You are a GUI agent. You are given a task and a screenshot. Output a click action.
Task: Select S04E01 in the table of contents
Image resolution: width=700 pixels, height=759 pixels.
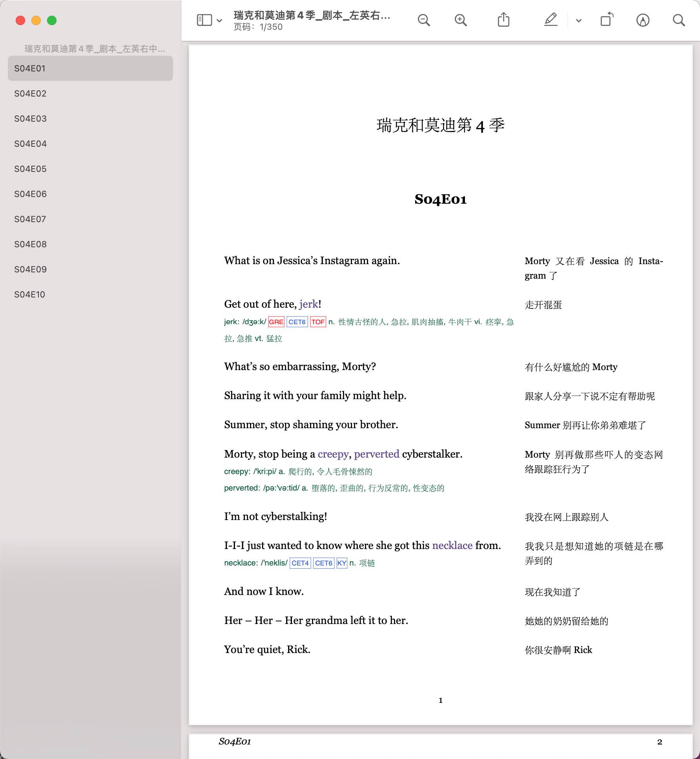(x=90, y=68)
